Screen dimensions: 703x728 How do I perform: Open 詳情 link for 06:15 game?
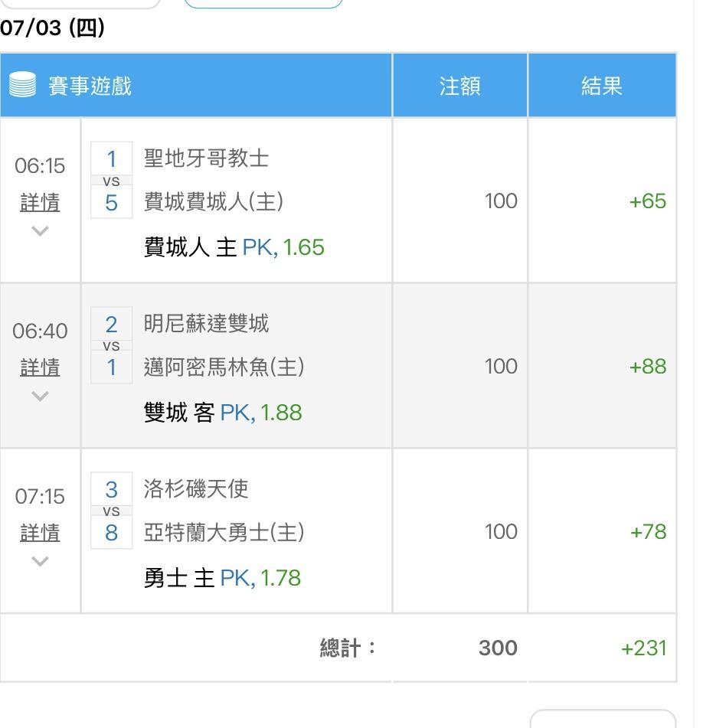40,202
